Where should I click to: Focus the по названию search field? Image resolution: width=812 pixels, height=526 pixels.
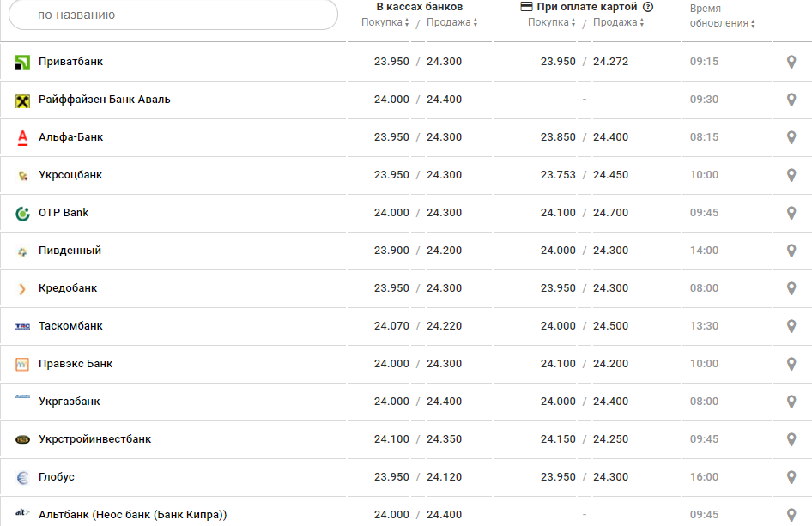tap(173, 15)
